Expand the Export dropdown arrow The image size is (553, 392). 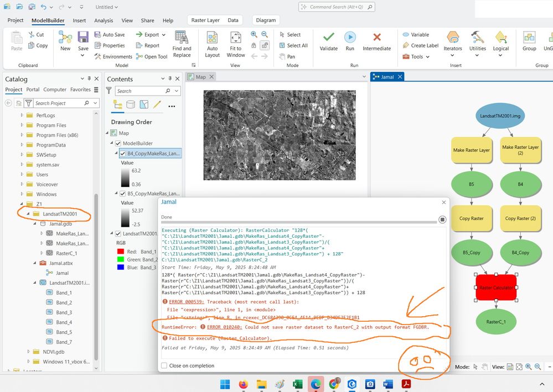(x=164, y=34)
